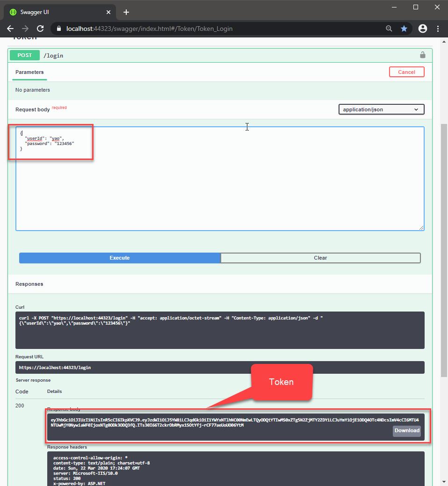Open the application/json media type dropdown
This screenshot has height=486, width=448.
tap(380, 109)
